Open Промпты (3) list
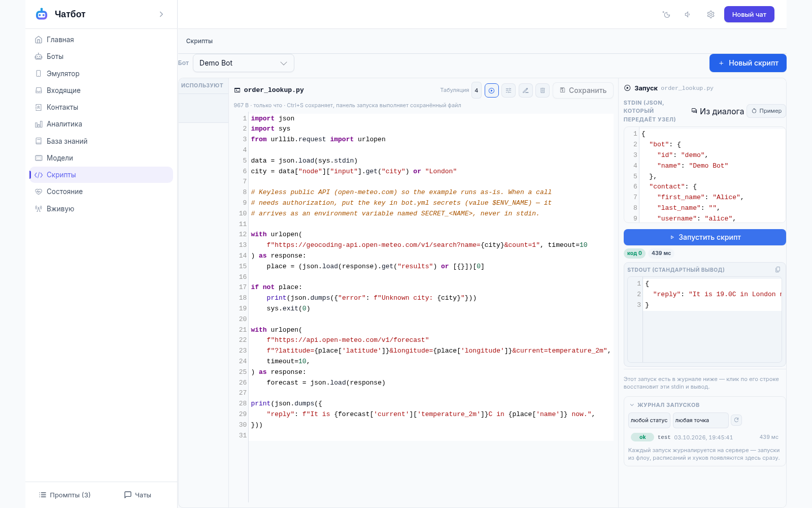The width and height of the screenshot is (812, 508). (x=65, y=495)
